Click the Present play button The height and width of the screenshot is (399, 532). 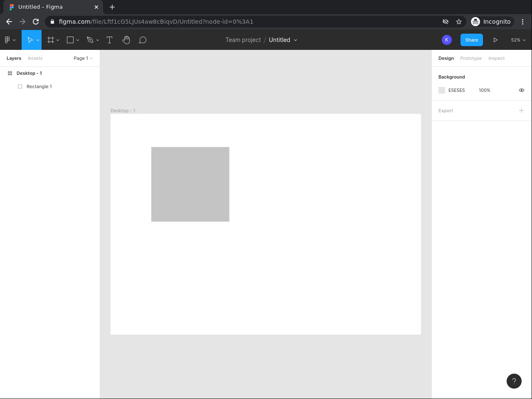tap(495, 40)
